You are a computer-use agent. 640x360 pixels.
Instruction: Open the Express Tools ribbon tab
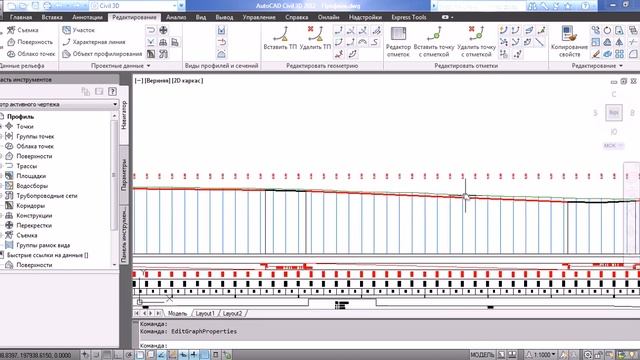[409, 17]
